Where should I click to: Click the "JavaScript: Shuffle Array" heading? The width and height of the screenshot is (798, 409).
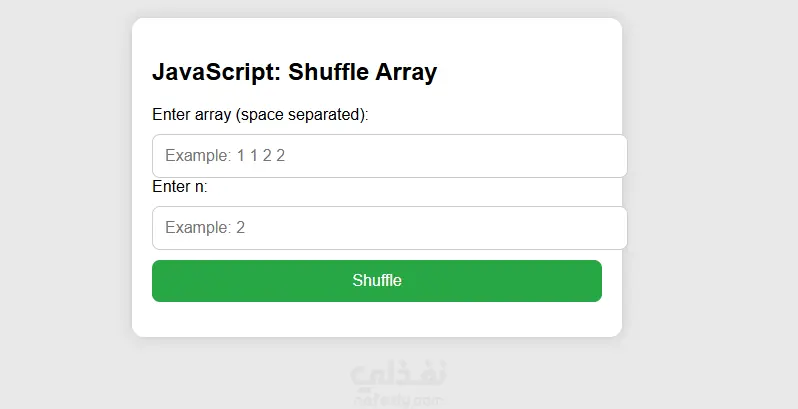tap(294, 73)
